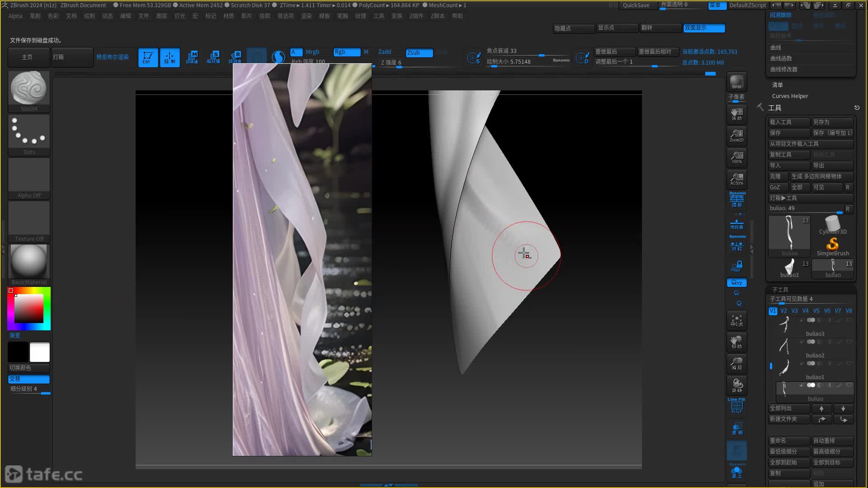Open the Alpha menu

pos(15,16)
